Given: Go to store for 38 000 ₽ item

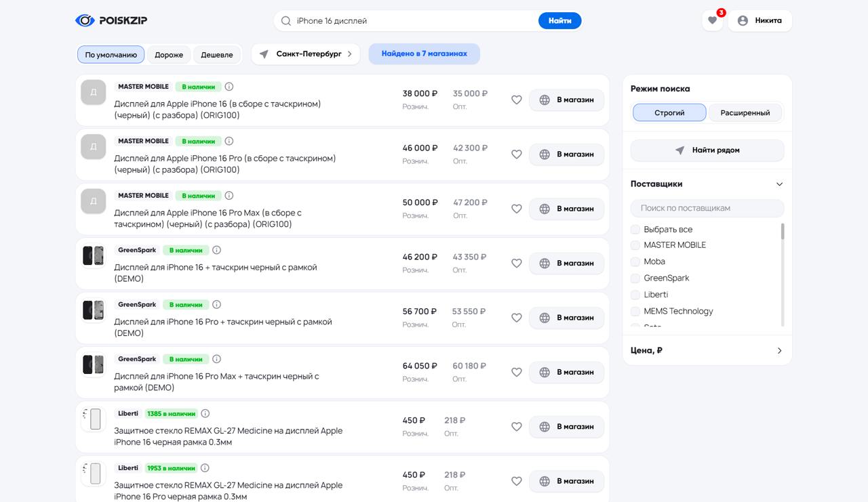Looking at the screenshot, I should tap(566, 100).
